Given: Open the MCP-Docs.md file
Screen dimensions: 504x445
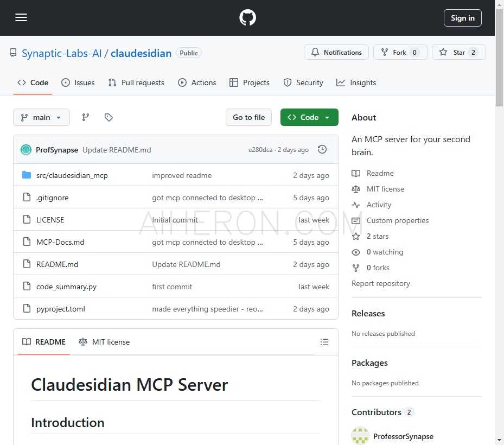Looking at the screenshot, I should 60,242.
